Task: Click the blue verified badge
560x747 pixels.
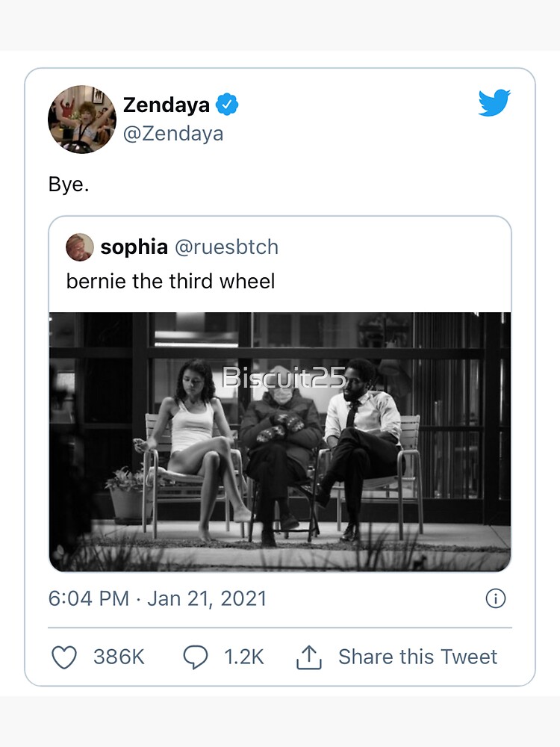Action: point(227,105)
